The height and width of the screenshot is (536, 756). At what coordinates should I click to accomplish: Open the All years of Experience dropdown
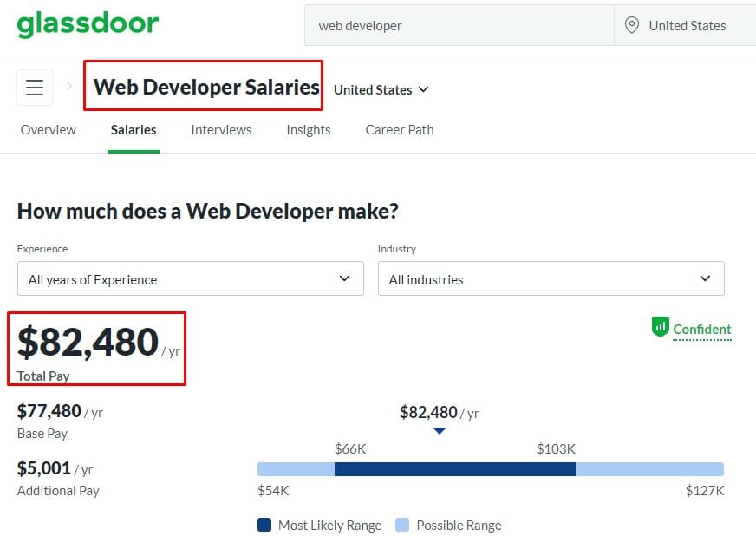(x=191, y=278)
